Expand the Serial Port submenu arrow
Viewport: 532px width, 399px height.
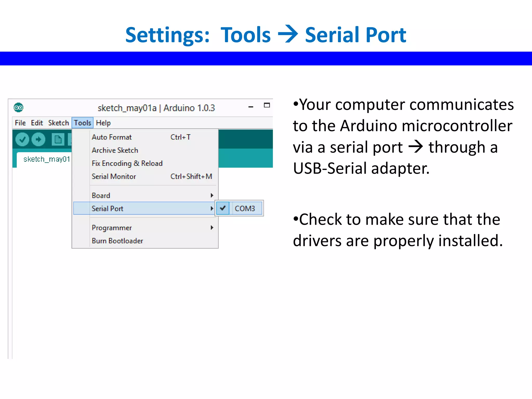tap(212, 208)
